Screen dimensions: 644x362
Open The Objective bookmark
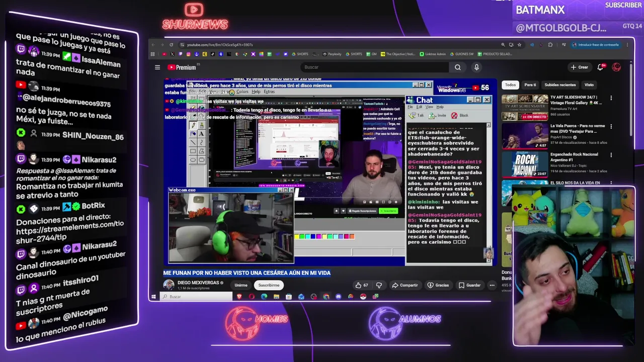click(398, 54)
